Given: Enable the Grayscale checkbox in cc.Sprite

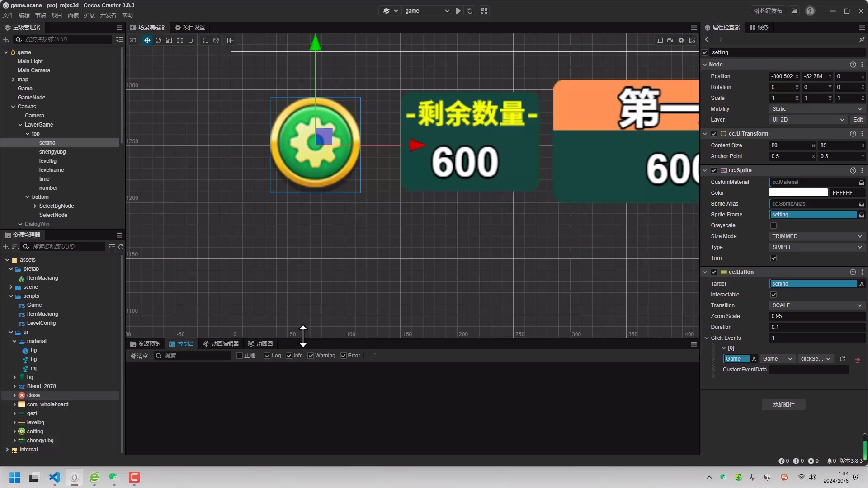Looking at the screenshot, I should coord(774,225).
